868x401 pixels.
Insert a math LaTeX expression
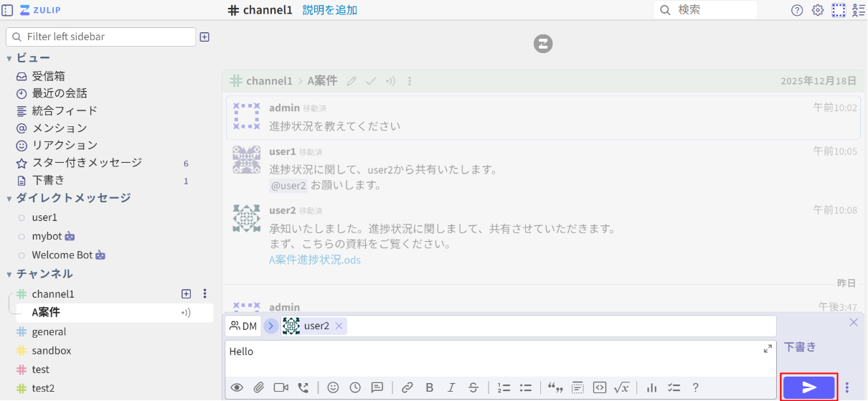tap(622, 387)
